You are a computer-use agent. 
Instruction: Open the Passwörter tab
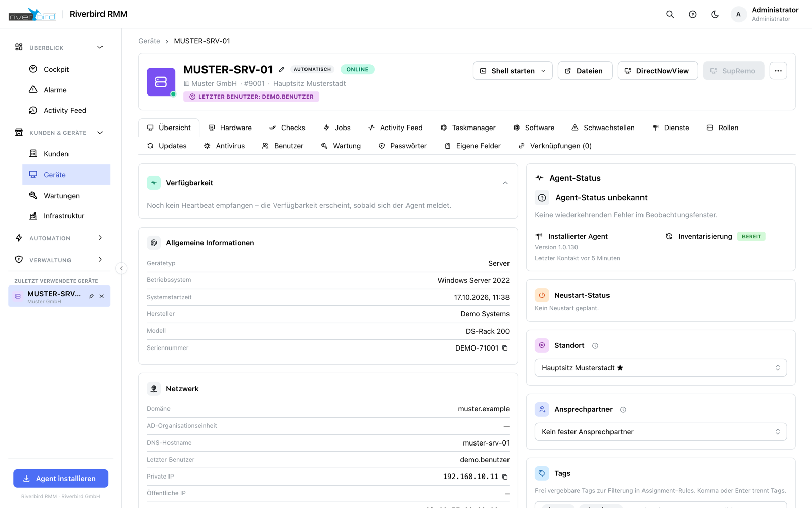coord(402,146)
